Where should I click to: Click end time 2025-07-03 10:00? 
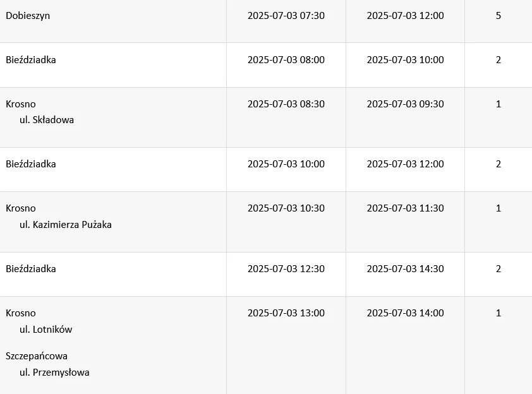[x=405, y=60]
